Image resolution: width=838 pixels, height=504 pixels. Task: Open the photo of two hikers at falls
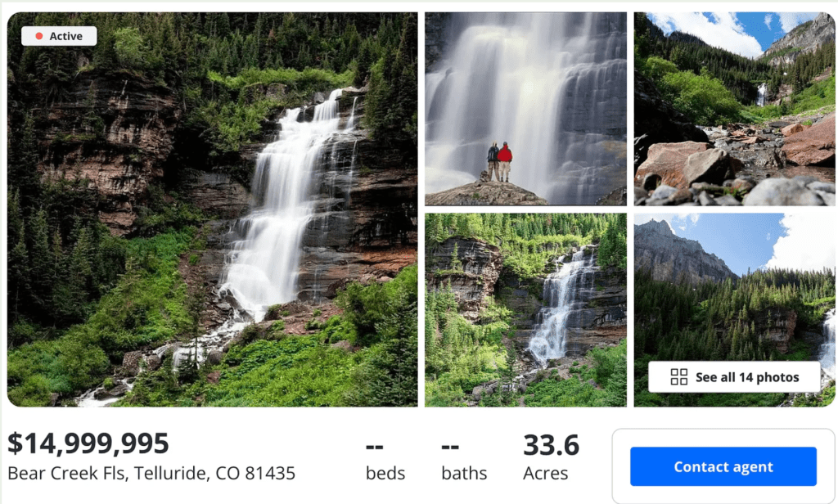[x=525, y=109]
